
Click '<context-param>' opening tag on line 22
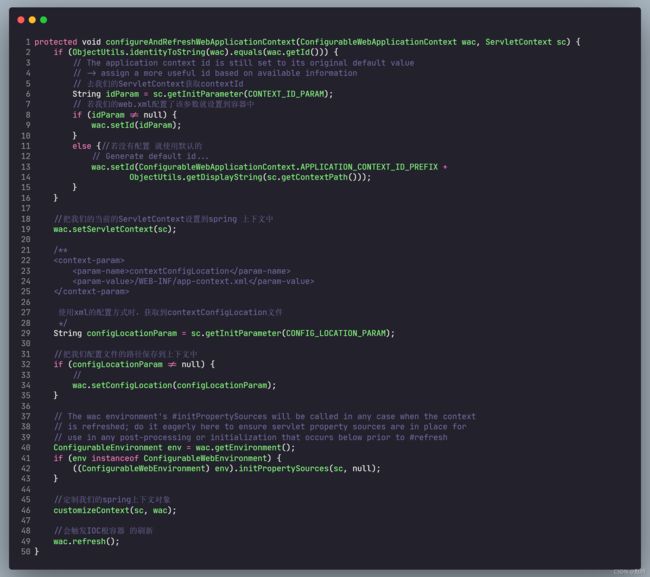pyautogui.click(x=89, y=260)
